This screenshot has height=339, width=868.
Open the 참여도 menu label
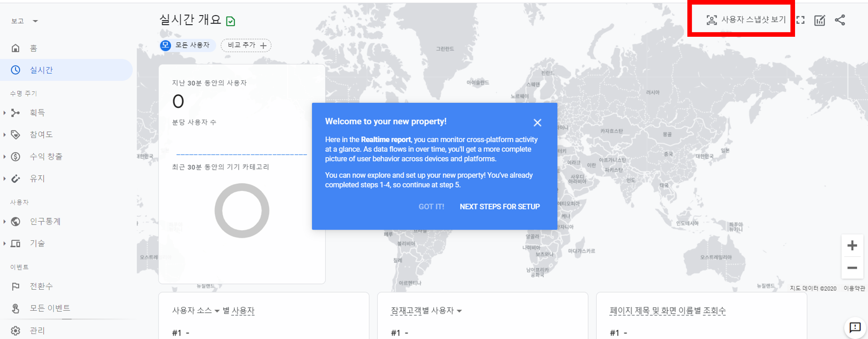click(41, 134)
